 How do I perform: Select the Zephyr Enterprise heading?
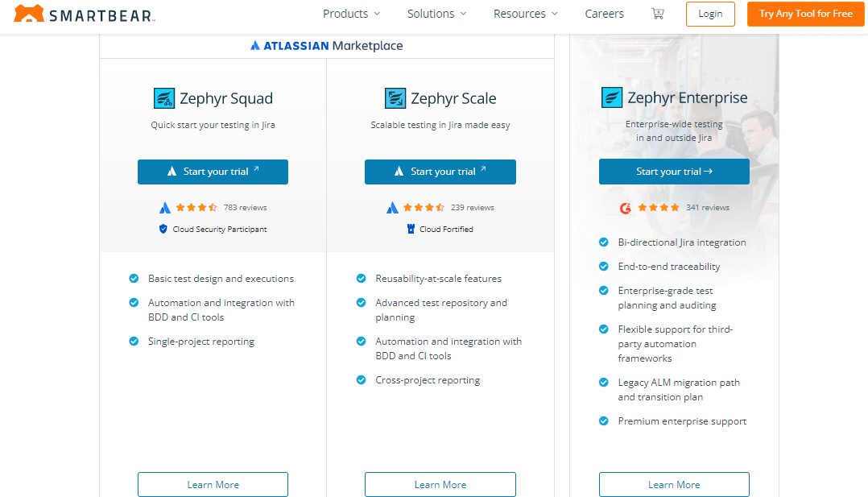[688, 97]
